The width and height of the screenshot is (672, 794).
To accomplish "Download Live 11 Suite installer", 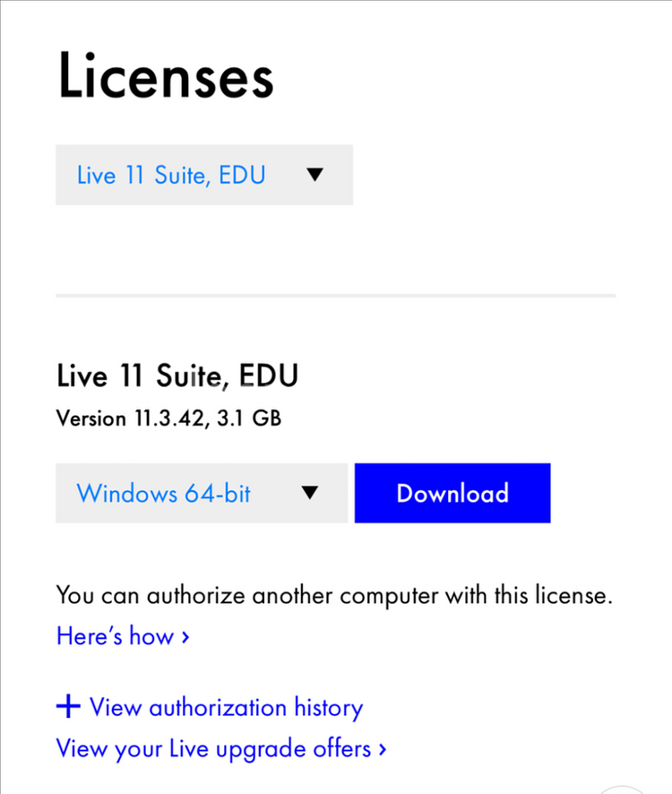I will coord(452,493).
